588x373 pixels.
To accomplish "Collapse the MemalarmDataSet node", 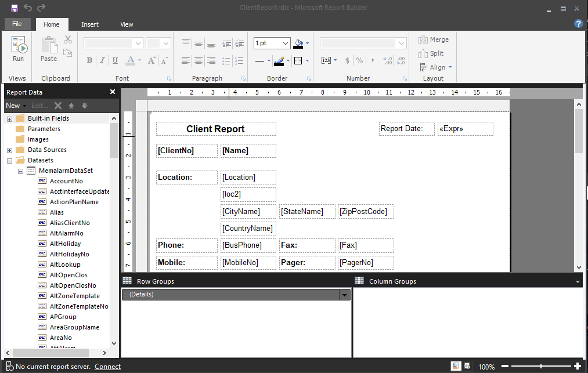I will coord(21,172).
